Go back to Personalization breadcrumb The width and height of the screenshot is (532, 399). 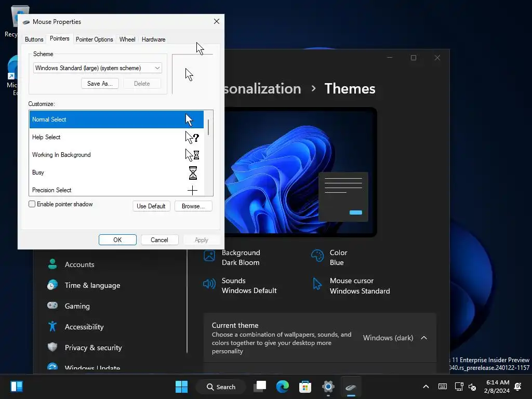pyautogui.click(x=262, y=88)
